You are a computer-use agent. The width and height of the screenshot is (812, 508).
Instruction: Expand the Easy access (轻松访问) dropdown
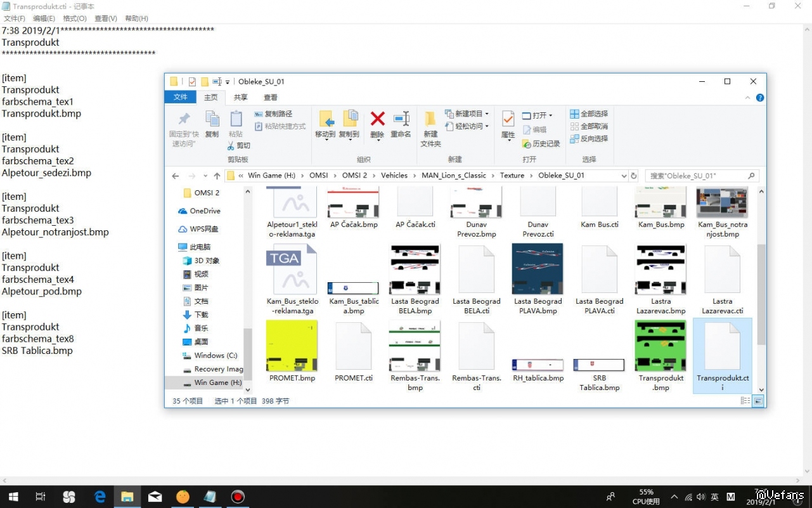point(467,126)
